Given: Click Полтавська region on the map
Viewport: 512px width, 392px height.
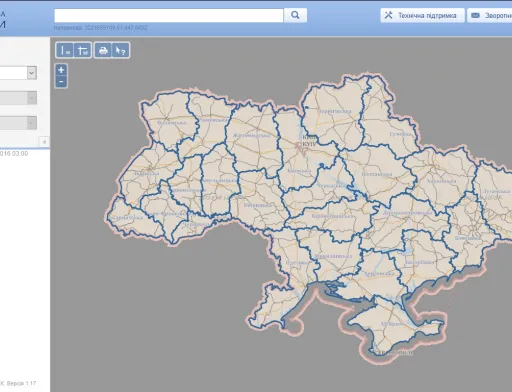Looking at the screenshot, I should 377,174.
